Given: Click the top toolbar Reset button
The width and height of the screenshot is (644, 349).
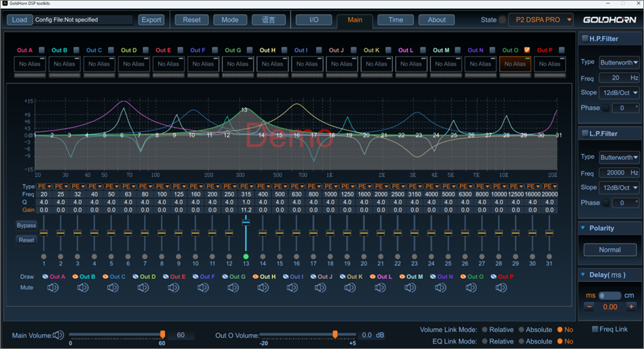Looking at the screenshot, I should pyautogui.click(x=192, y=20).
